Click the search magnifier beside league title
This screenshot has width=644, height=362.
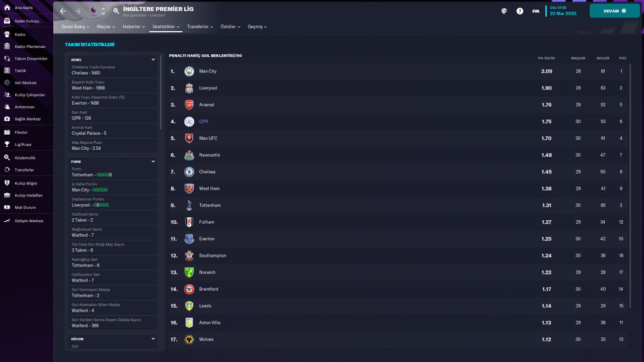click(116, 11)
